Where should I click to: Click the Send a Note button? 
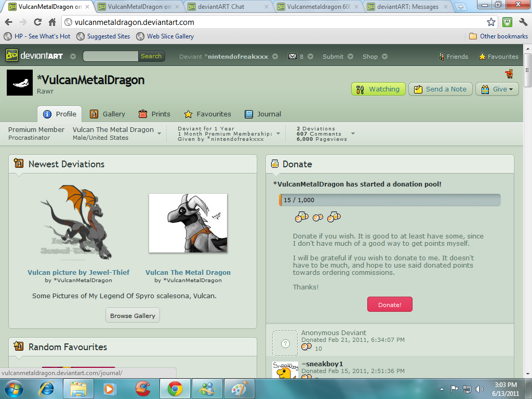(441, 89)
